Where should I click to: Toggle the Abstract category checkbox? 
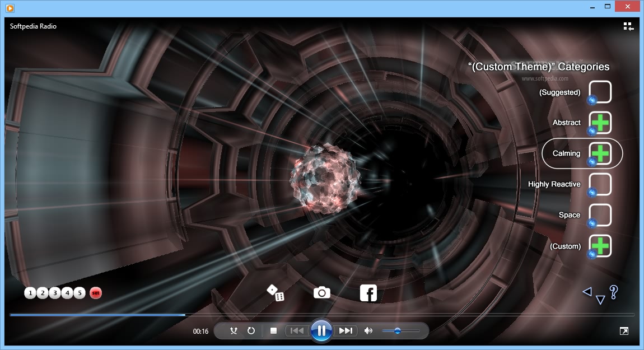(x=600, y=123)
